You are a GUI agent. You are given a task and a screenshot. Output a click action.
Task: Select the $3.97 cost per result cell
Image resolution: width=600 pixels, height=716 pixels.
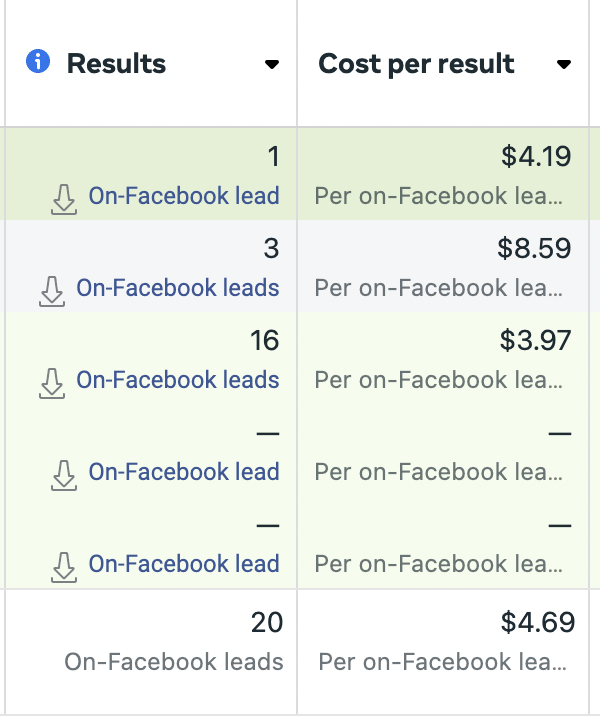(x=535, y=341)
